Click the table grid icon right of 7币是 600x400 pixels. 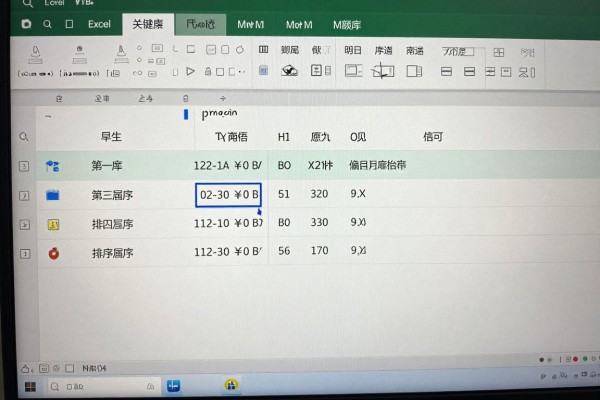click(x=499, y=52)
